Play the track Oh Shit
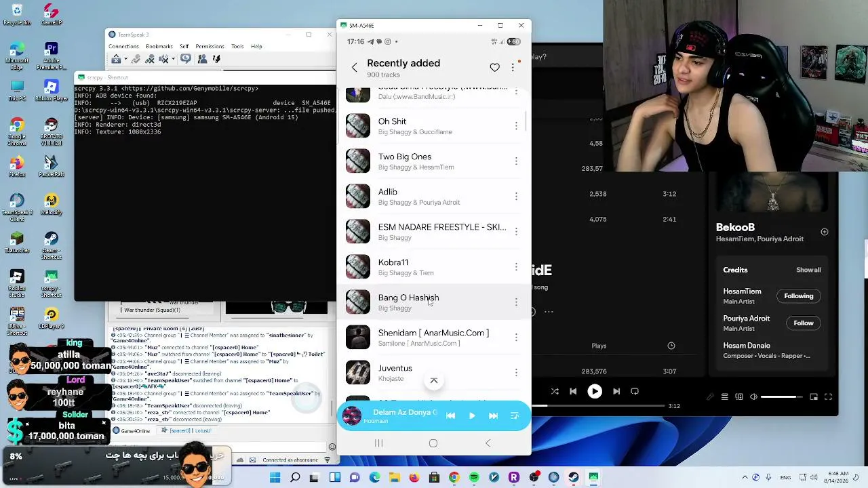 [x=434, y=126]
